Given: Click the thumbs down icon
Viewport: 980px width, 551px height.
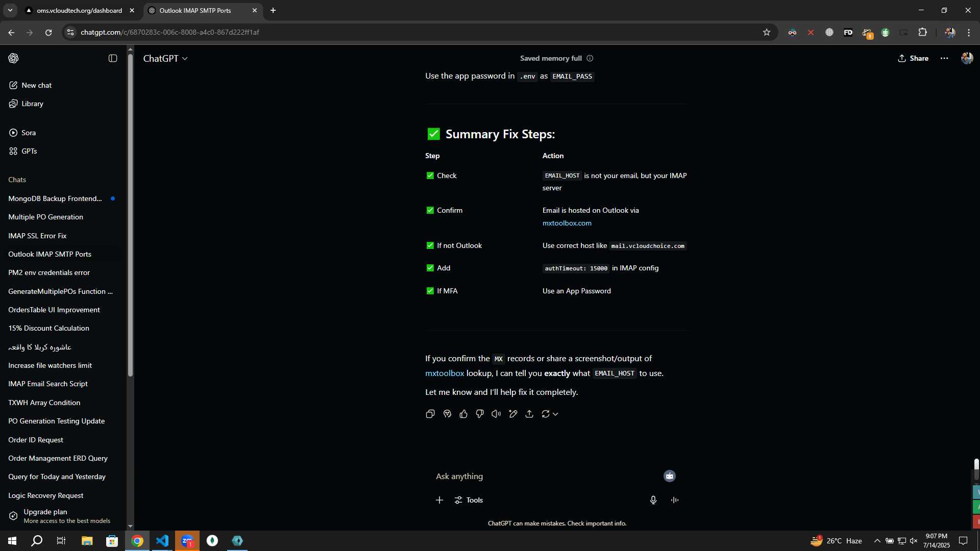Looking at the screenshot, I should [x=480, y=414].
